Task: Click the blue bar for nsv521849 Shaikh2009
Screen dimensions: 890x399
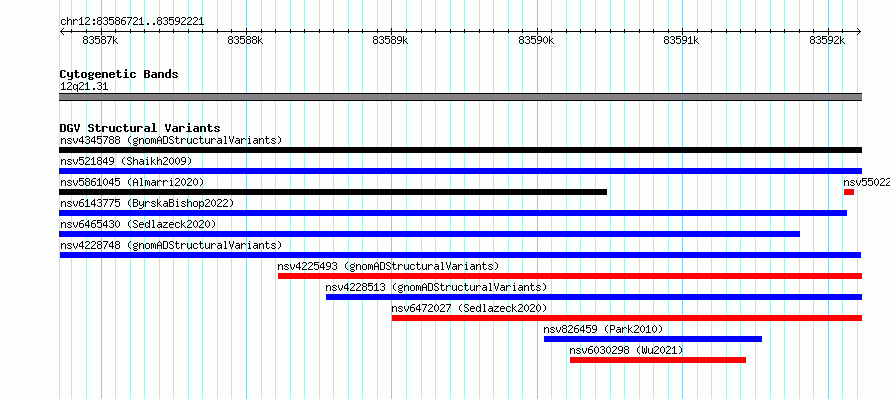Action: pos(460,171)
